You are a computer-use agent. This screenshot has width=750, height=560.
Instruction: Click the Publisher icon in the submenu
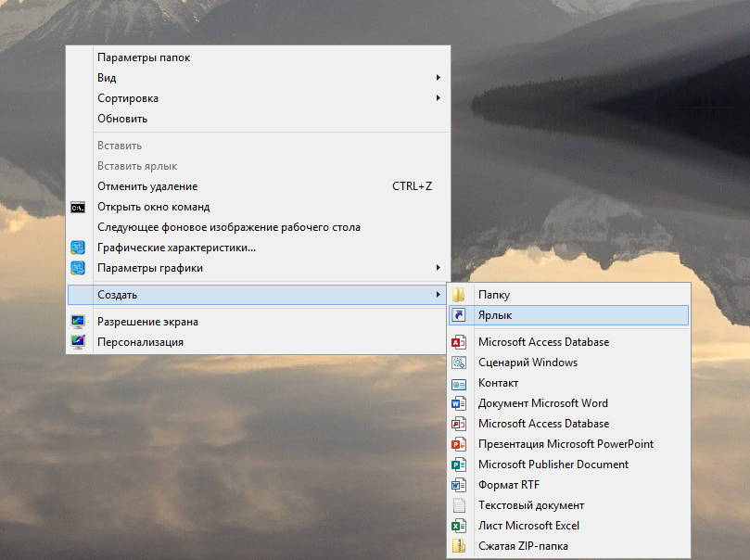459,465
